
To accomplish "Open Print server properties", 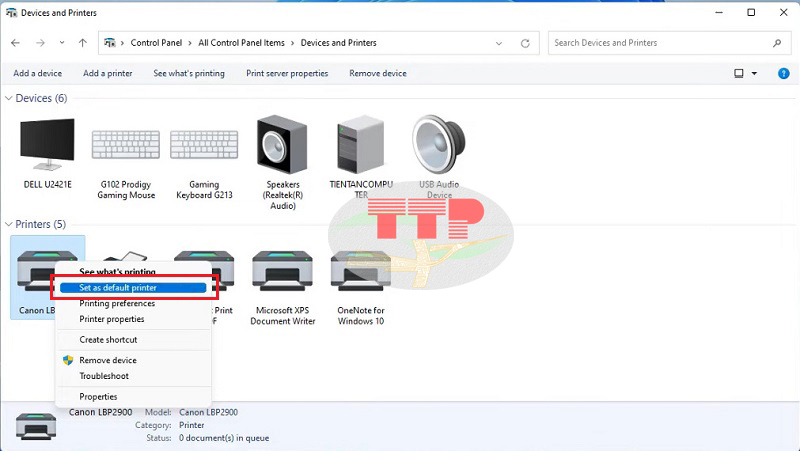I will (x=287, y=73).
